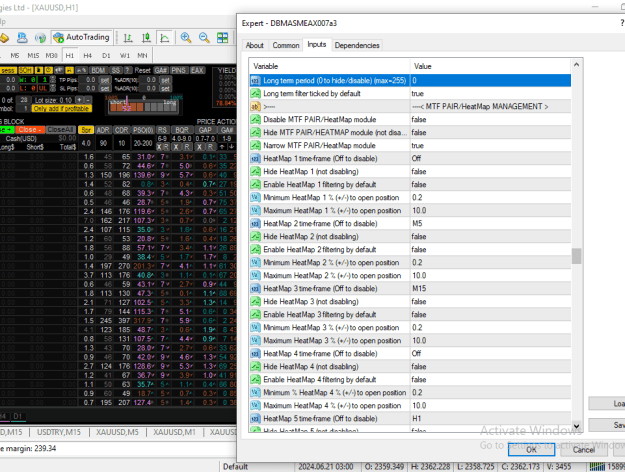Click the OK button in Expert dialog
The height and width of the screenshot is (472, 625).
click(531, 450)
